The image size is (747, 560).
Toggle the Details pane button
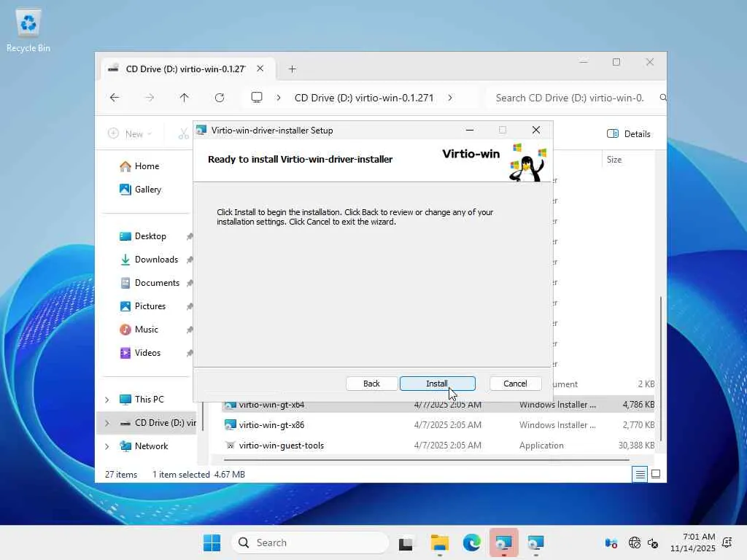point(628,134)
